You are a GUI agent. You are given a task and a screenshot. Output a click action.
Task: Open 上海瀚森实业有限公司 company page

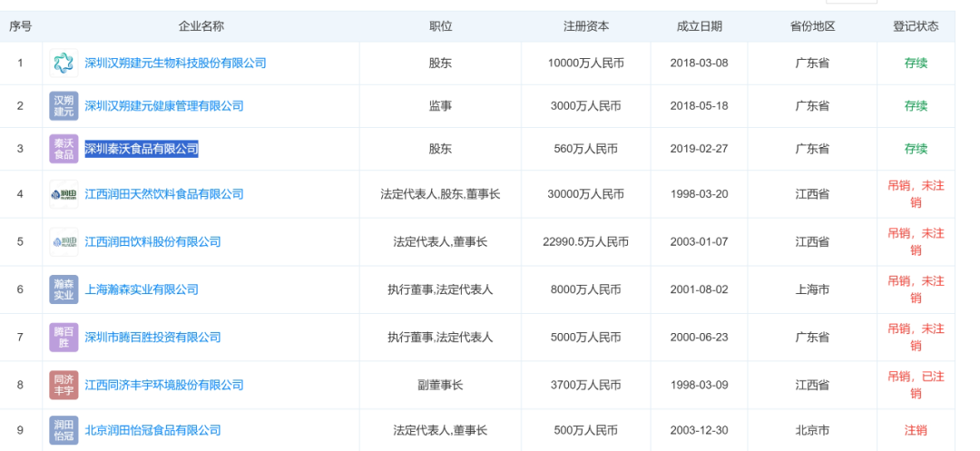point(142,290)
